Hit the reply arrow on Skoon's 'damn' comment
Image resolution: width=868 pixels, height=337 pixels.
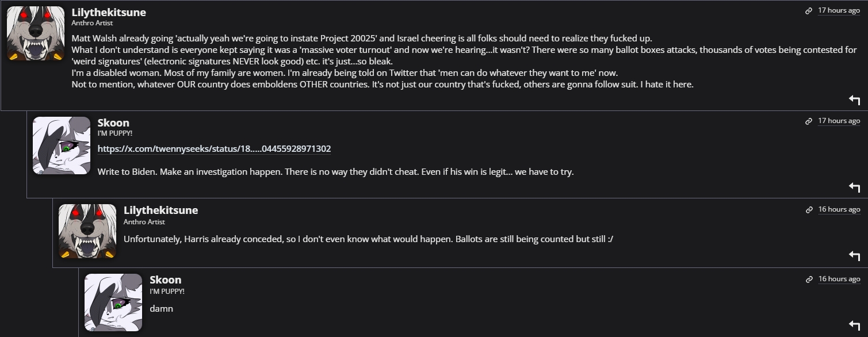854,325
